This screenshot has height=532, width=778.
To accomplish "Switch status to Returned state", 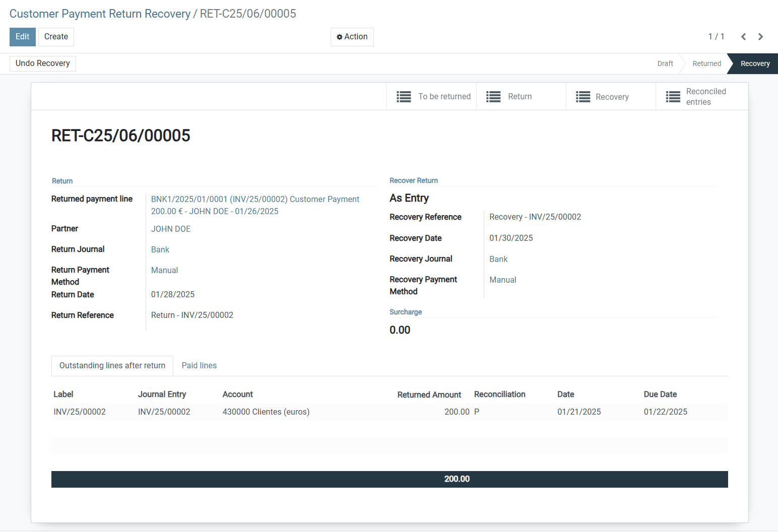I will tap(706, 63).
